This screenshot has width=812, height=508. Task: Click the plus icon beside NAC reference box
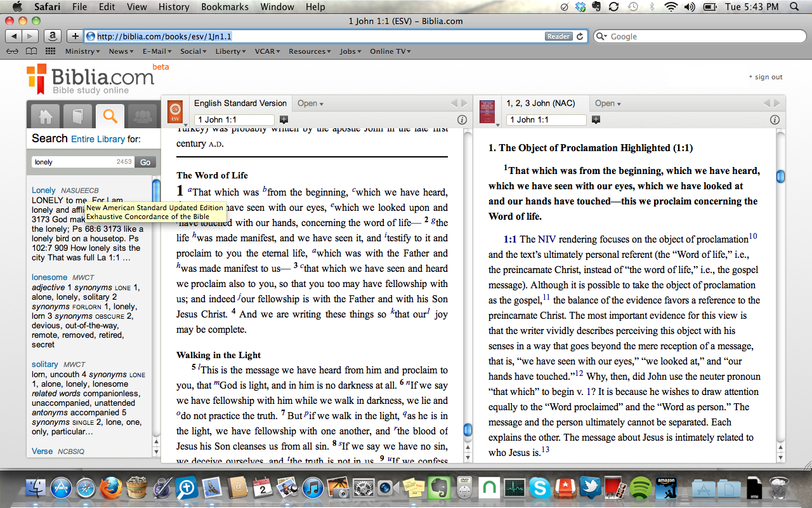pyautogui.click(x=596, y=119)
